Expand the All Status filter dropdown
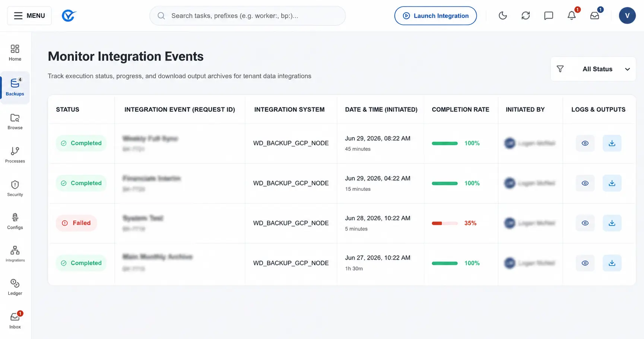Viewport: 644px width, 339px height. [593, 69]
